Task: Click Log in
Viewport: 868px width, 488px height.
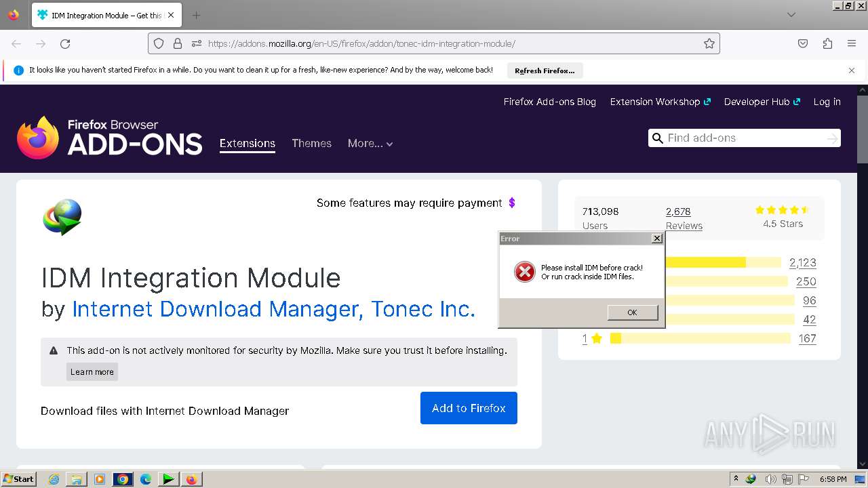Action: (827, 102)
